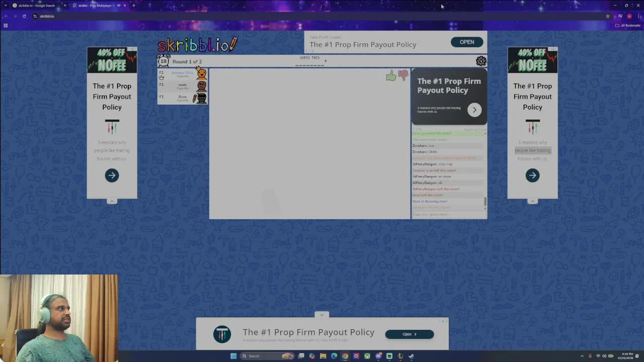Click the taskbar Search box
The image size is (644, 362).
click(267, 356)
